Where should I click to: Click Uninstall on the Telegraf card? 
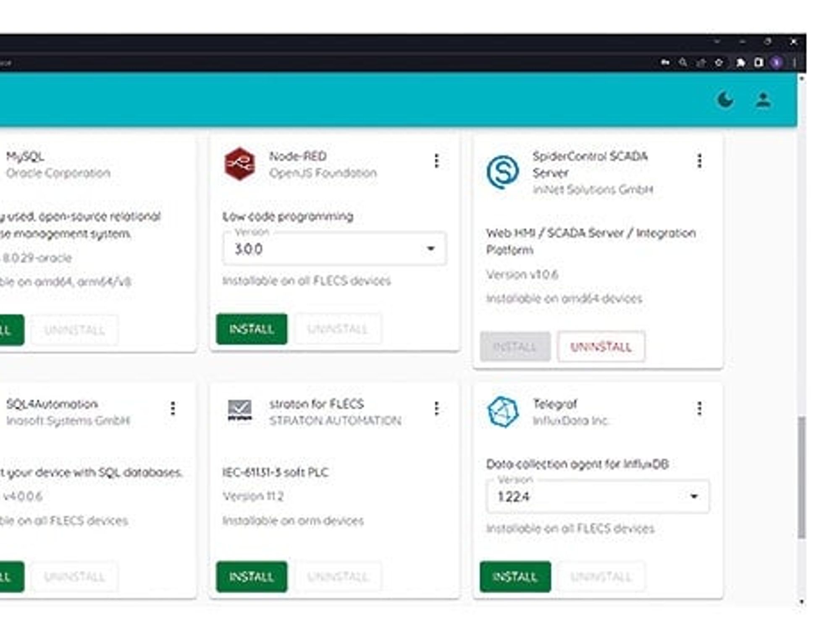pyautogui.click(x=601, y=577)
